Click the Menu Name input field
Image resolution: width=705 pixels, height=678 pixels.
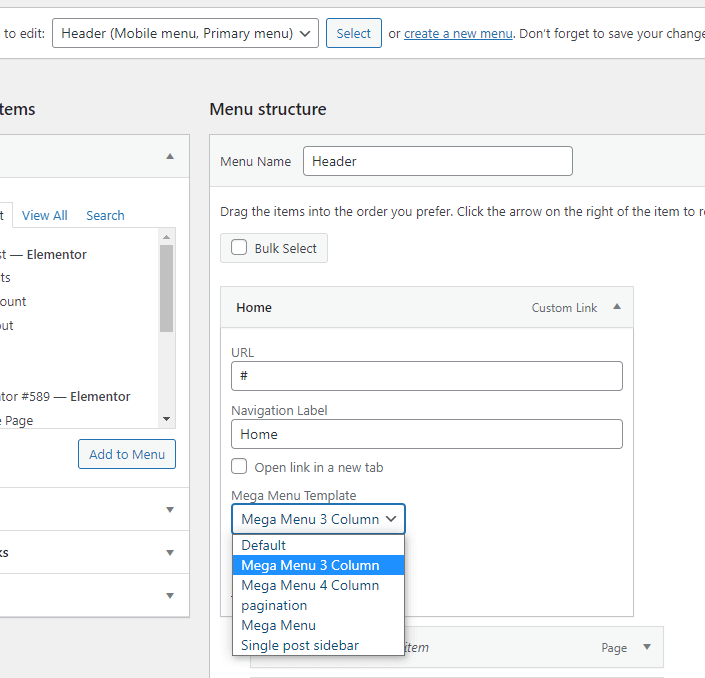click(437, 161)
